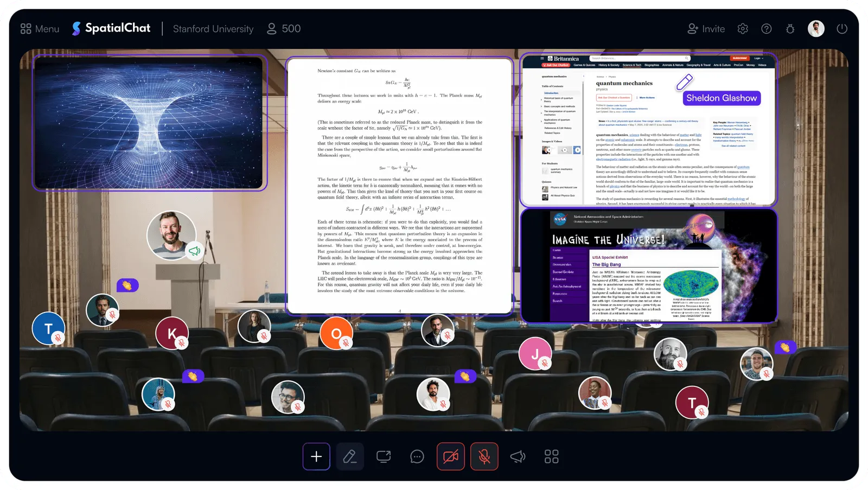
Task: Open the chat bubble panel
Action: click(417, 456)
